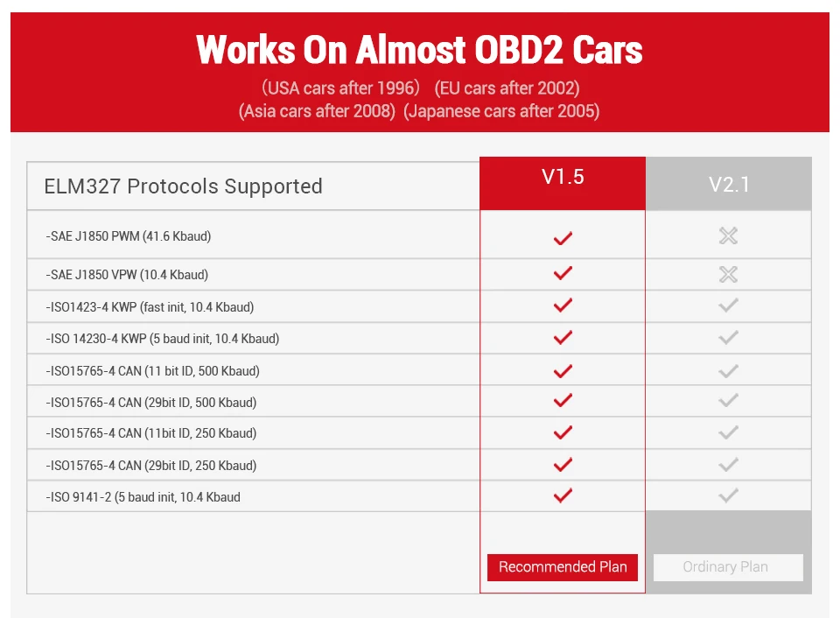Click red checkmark for ISO 9141-2 row
The height and width of the screenshot is (618, 840).
pos(563,495)
